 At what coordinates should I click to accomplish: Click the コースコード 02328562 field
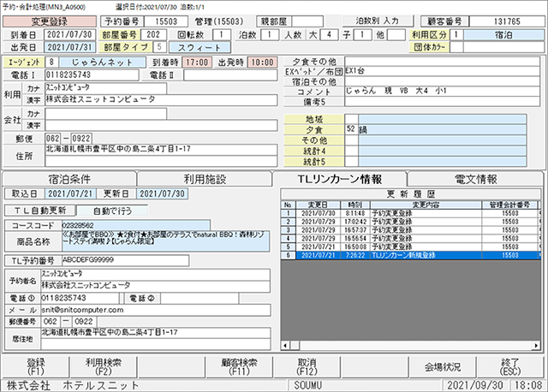coord(136,225)
